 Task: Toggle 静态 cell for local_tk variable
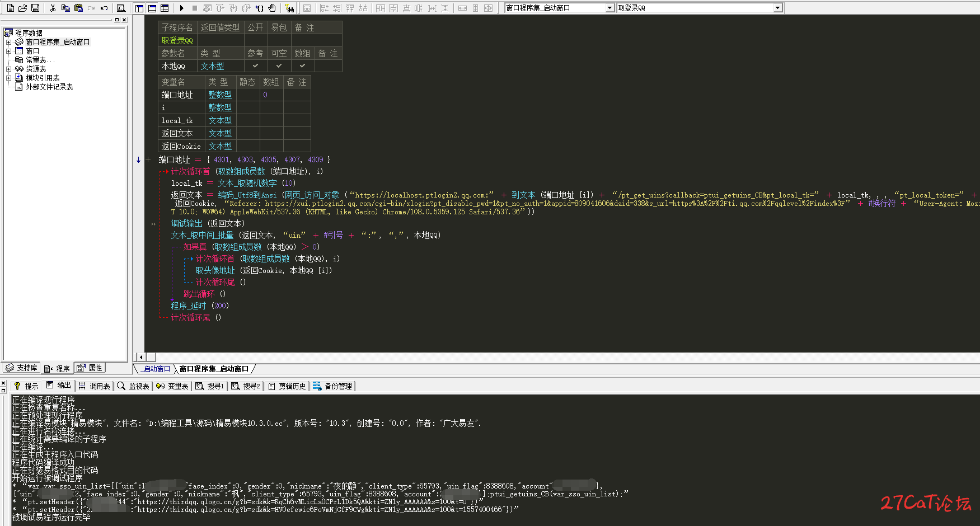tap(248, 120)
